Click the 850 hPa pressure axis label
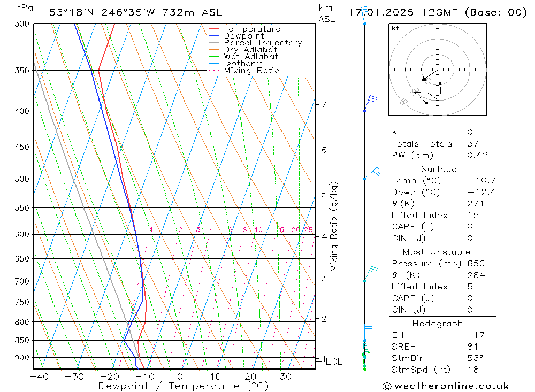 [x=22, y=341]
